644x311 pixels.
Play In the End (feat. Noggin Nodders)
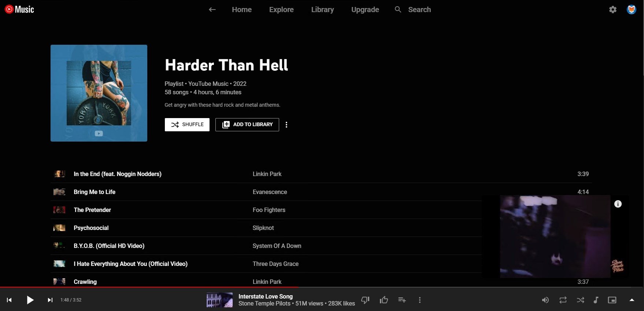tap(118, 174)
